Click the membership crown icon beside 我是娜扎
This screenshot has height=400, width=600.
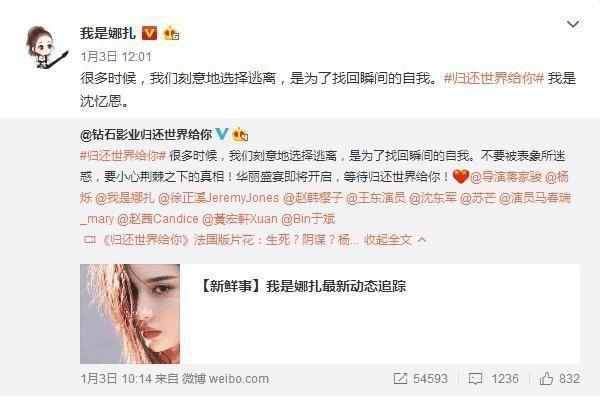click(x=171, y=33)
